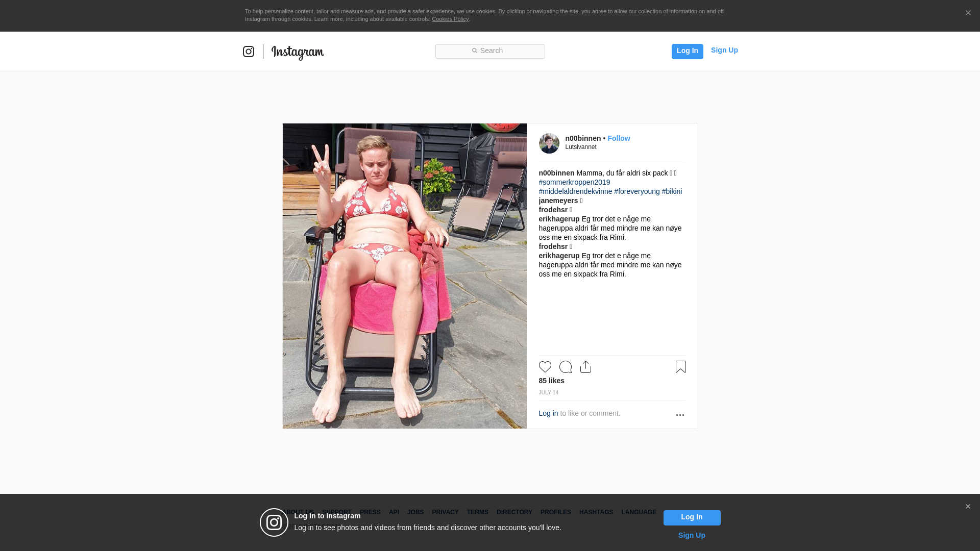Follow the n00binnen account

pyautogui.click(x=619, y=138)
